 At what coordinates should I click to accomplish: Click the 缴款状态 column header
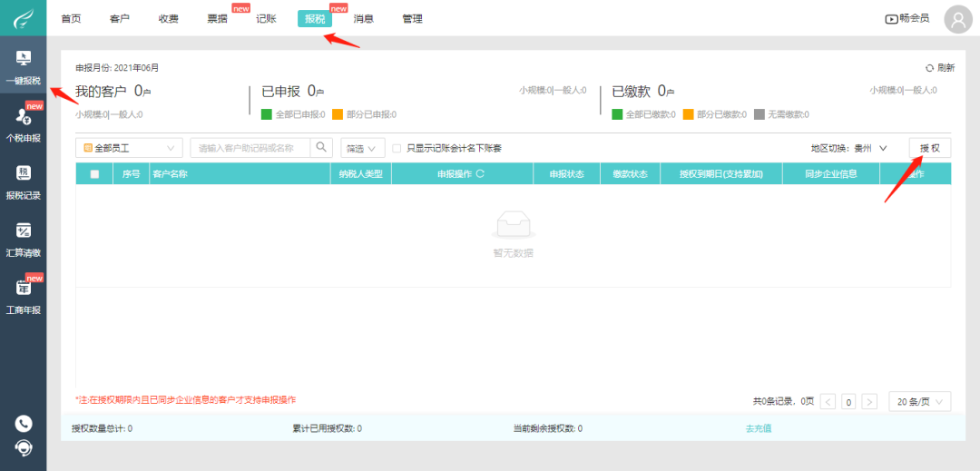[x=630, y=173]
